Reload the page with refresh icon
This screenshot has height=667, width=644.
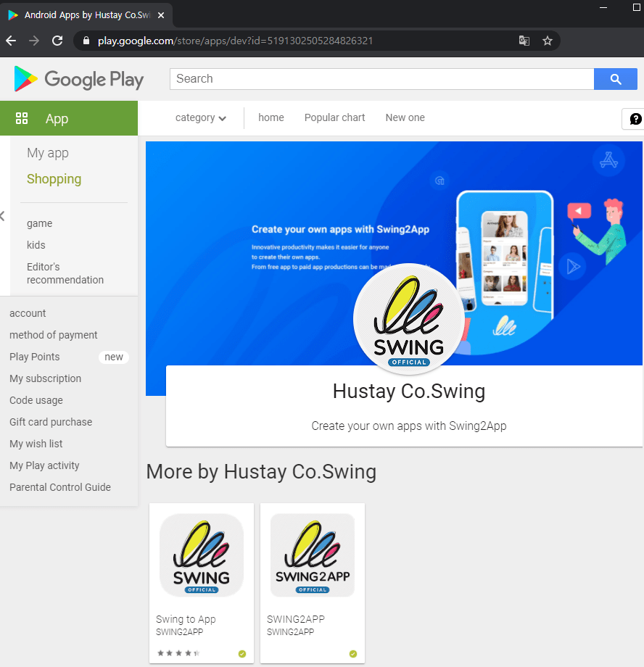57,41
